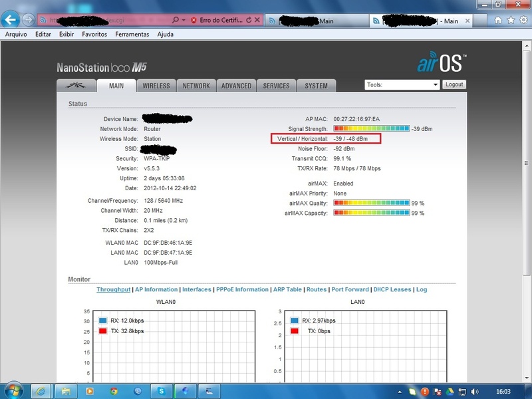The height and width of the screenshot is (399, 532).
Task: Open the favorites star icon
Action: pos(511,21)
